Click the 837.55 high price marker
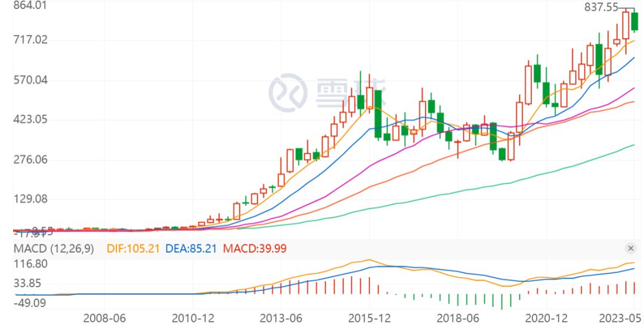The height and width of the screenshot is (329, 644). (x=601, y=7)
